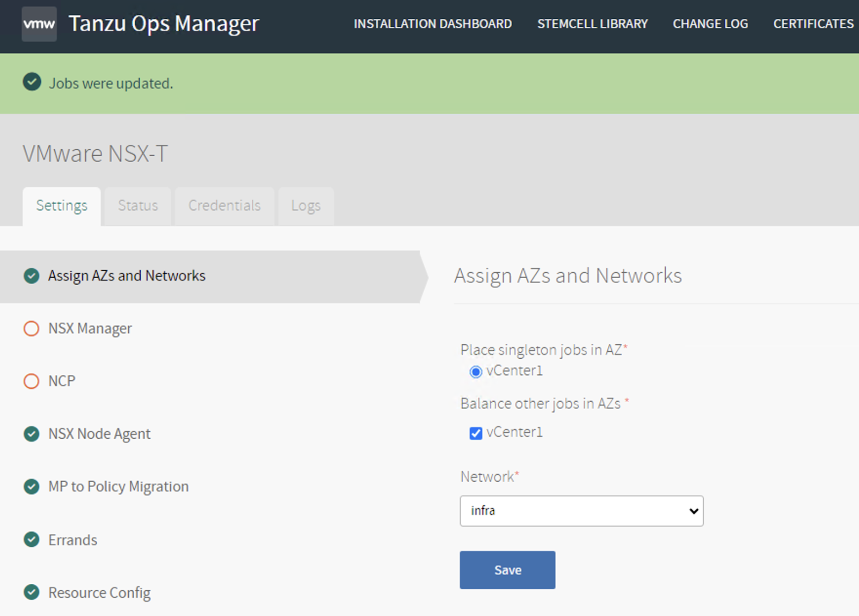Open the Change Log page
The width and height of the screenshot is (859, 616).
click(x=710, y=24)
